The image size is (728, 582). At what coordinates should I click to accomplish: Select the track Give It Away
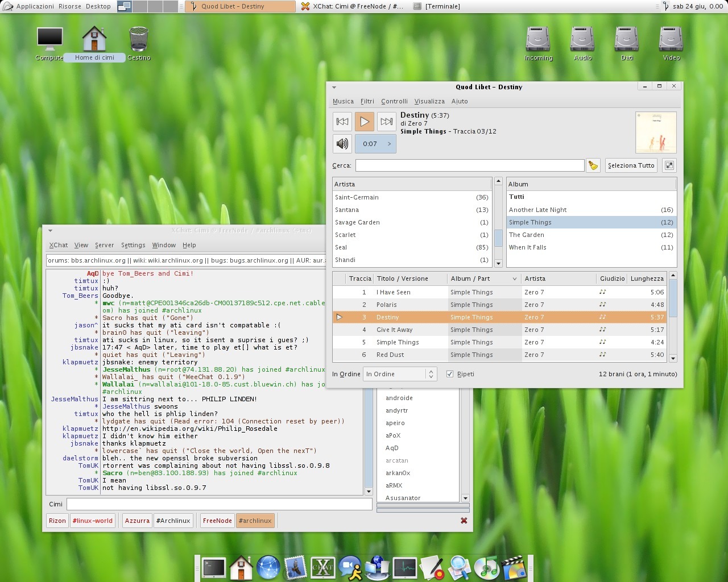(500, 330)
